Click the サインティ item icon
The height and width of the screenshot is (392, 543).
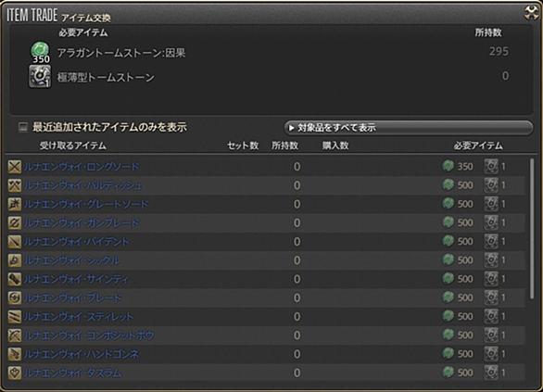click(x=15, y=279)
